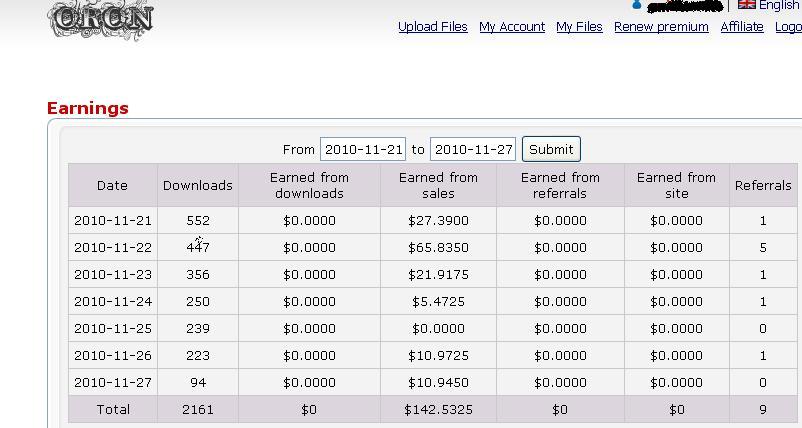
Task: Click the Referrals column header
Action: [763, 185]
